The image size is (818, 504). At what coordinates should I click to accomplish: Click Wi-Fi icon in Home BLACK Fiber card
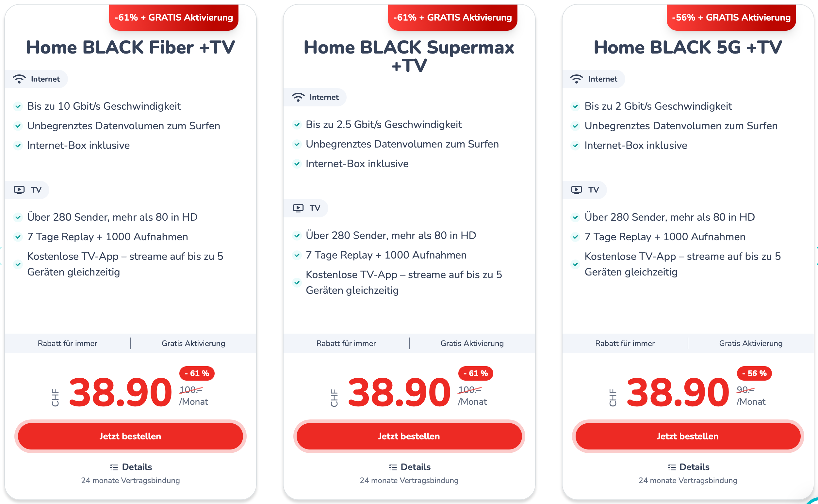pyautogui.click(x=19, y=79)
